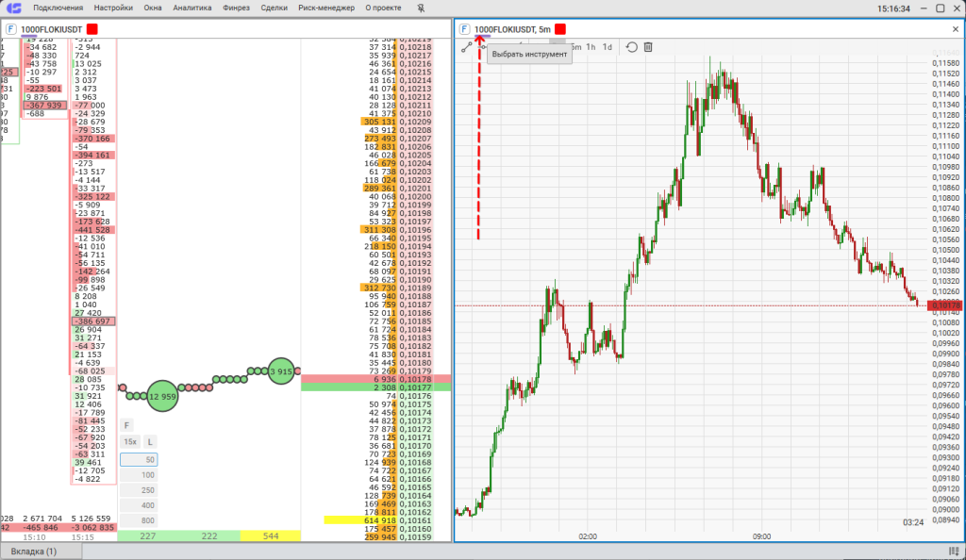Click the green 227 counter cell

148,536
